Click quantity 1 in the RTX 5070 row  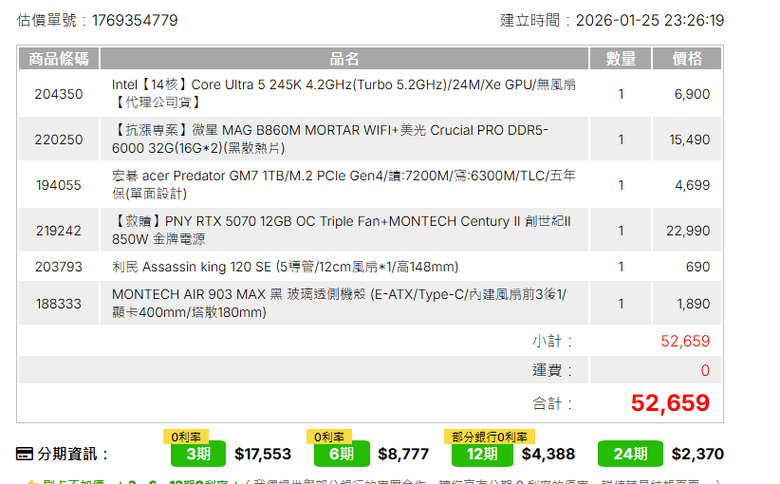pos(621,231)
